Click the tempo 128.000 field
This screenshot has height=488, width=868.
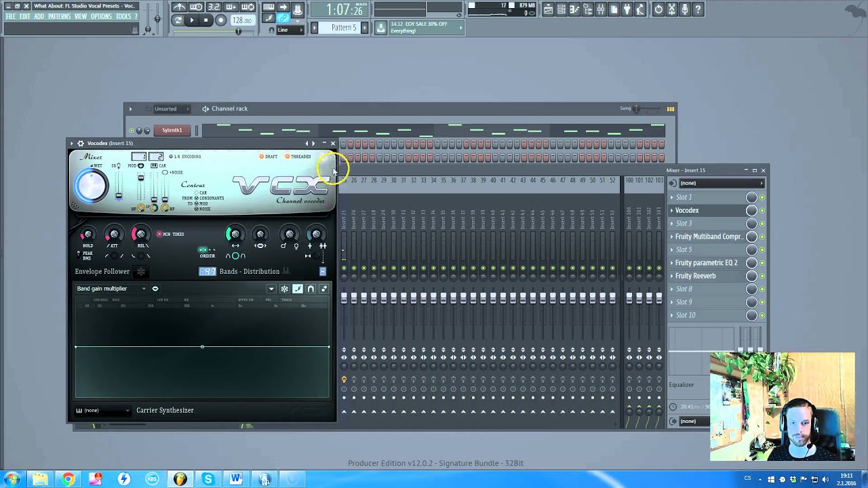pos(243,20)
